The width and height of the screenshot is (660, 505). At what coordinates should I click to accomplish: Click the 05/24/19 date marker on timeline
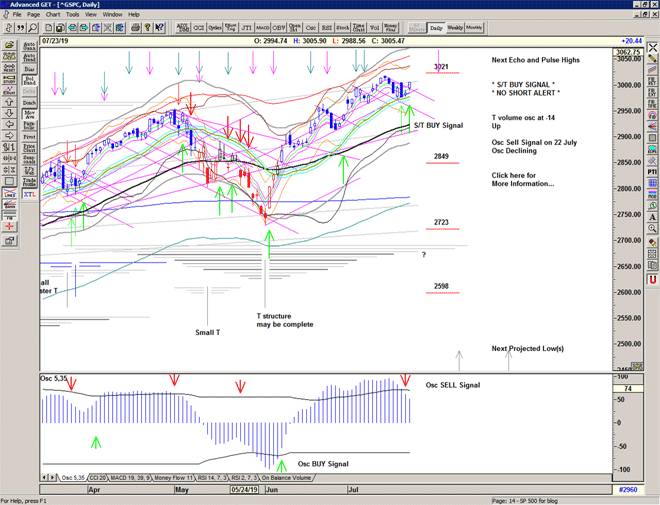coord(244,490)
